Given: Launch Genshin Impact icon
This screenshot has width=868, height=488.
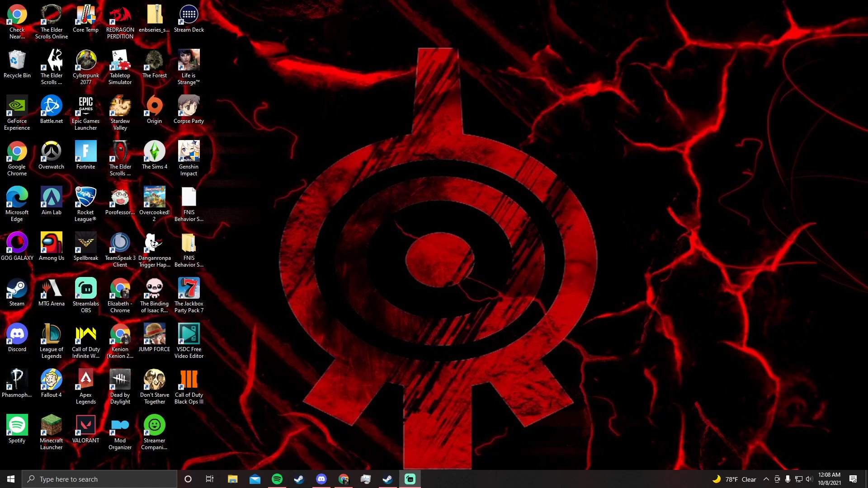Looking at the screenshot, I should coord(189,159).
